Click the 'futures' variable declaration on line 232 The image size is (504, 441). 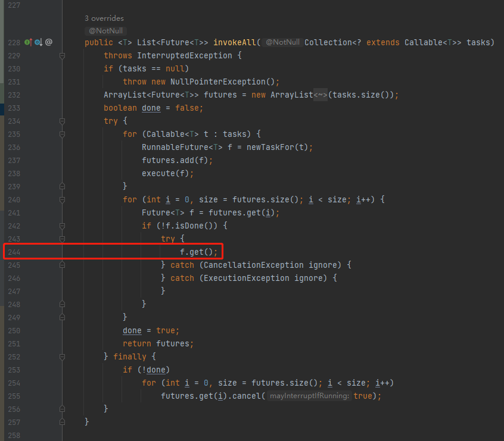[x=220, y=95]
